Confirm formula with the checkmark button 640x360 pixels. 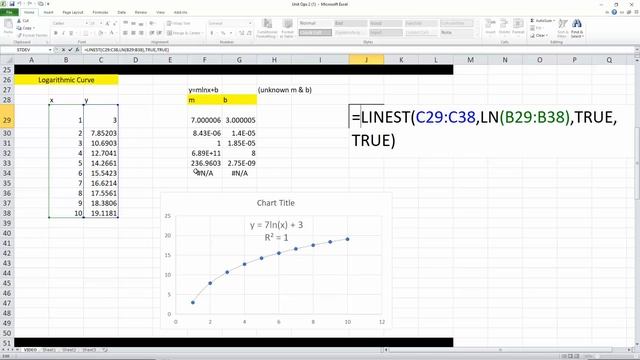click(x=70, y=50)
